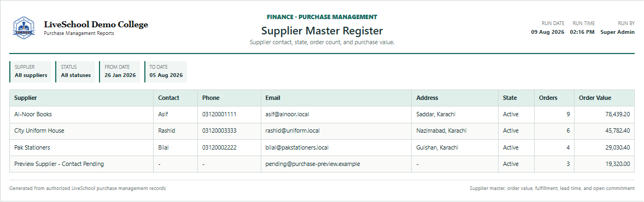Select the From Date filter 26 Jan 2026
This screenshot has width=644, height=202.
point(120,72)
